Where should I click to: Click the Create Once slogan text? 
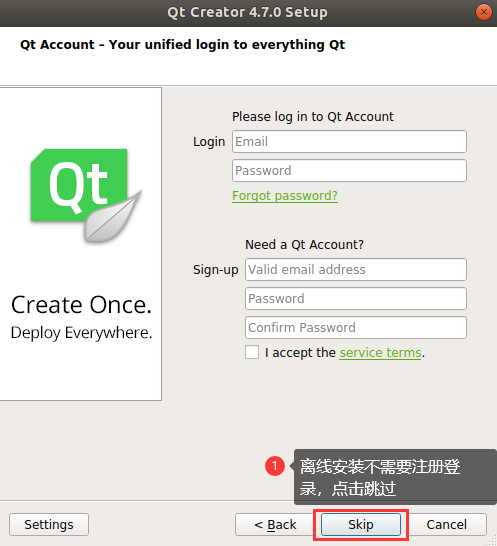coord(81,305)
